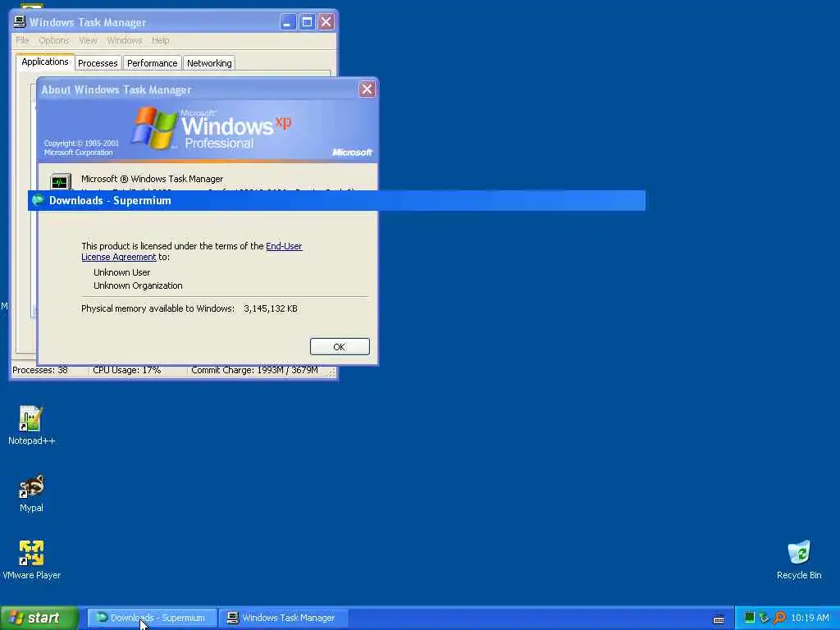Close the Windows Task Manager window
840x630 pixels.
pyautogui.click(x=326, y=22)
